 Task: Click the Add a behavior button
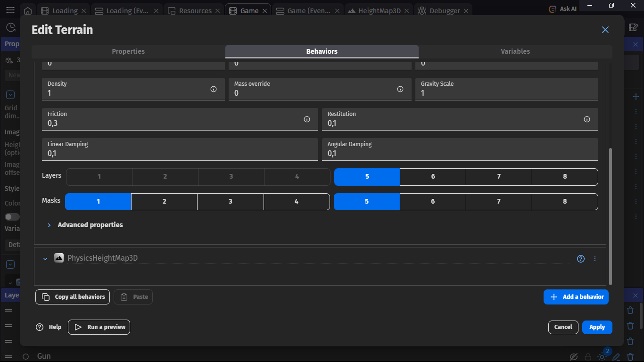click(576, 297)
